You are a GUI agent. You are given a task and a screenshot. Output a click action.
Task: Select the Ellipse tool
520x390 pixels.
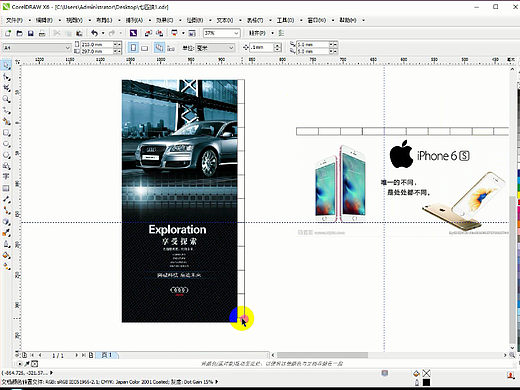(6, 144)
